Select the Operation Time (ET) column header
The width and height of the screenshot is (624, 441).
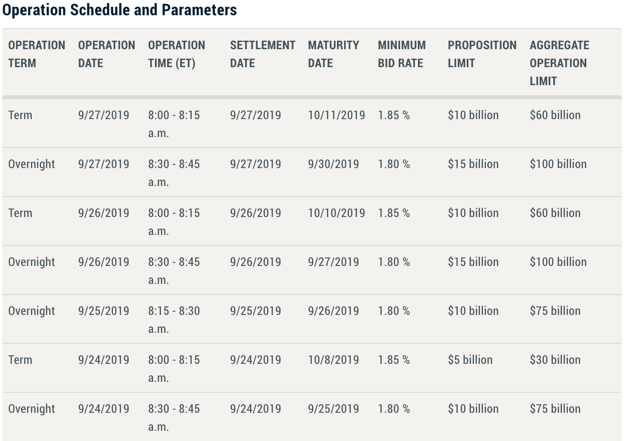pyautogui.click(x=176, y=54)
